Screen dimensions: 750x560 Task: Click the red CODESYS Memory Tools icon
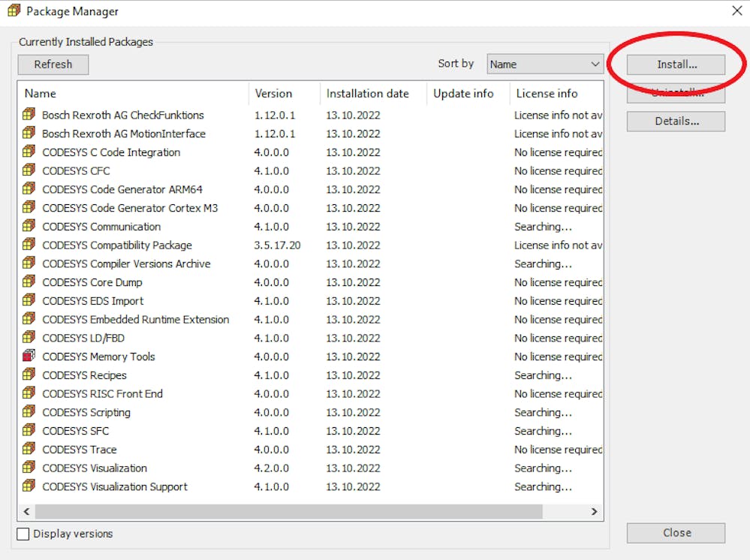(29, 357)
